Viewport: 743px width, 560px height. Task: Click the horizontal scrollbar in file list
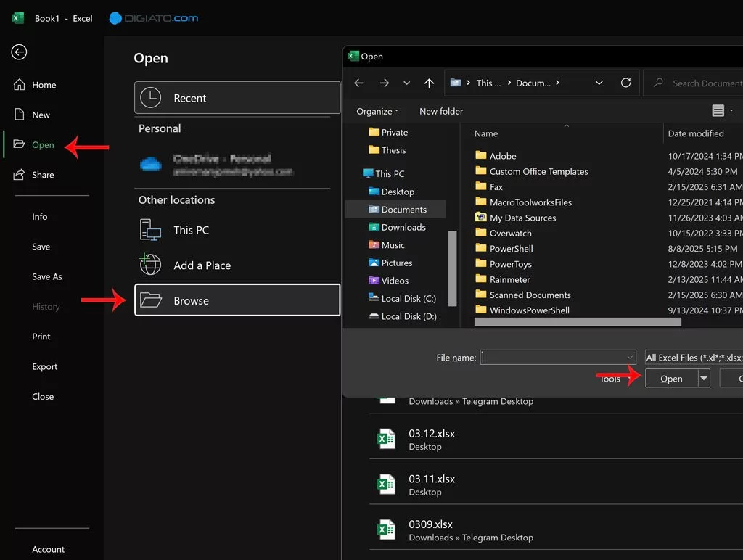tap(578, 322)
